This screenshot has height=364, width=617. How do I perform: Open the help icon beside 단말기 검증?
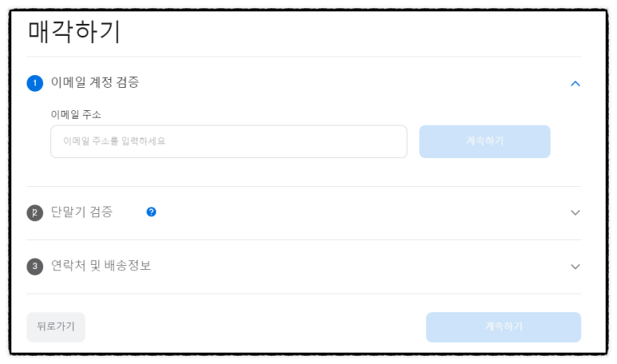click(151, 212)
